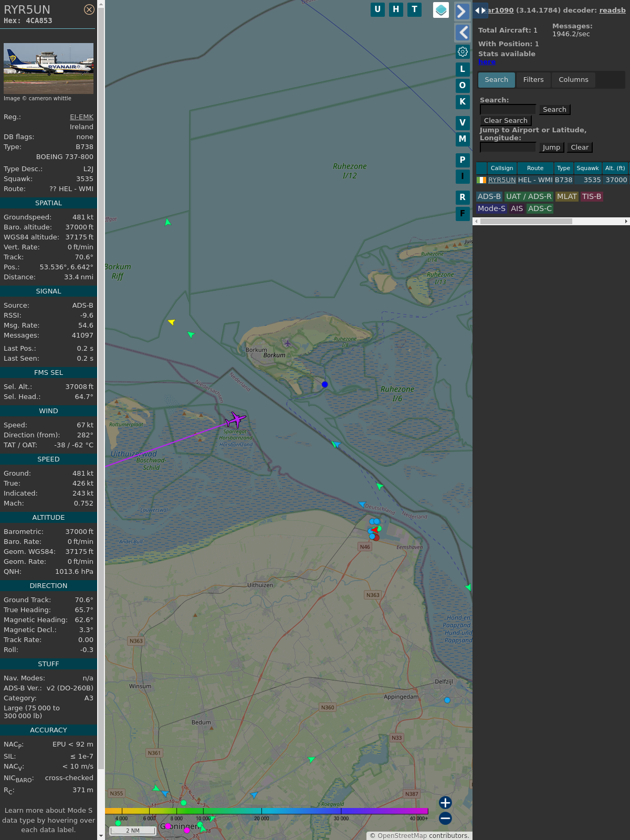Click the ADS-B source legend label
The image size is (630, 840).
tap(489, 196)
